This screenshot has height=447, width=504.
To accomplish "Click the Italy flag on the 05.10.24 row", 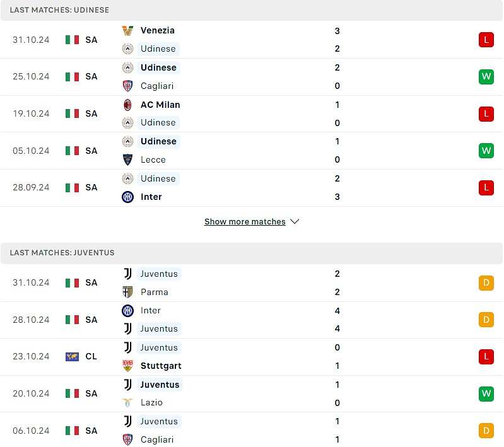I will pyautogui.click(x=72, y=151).
